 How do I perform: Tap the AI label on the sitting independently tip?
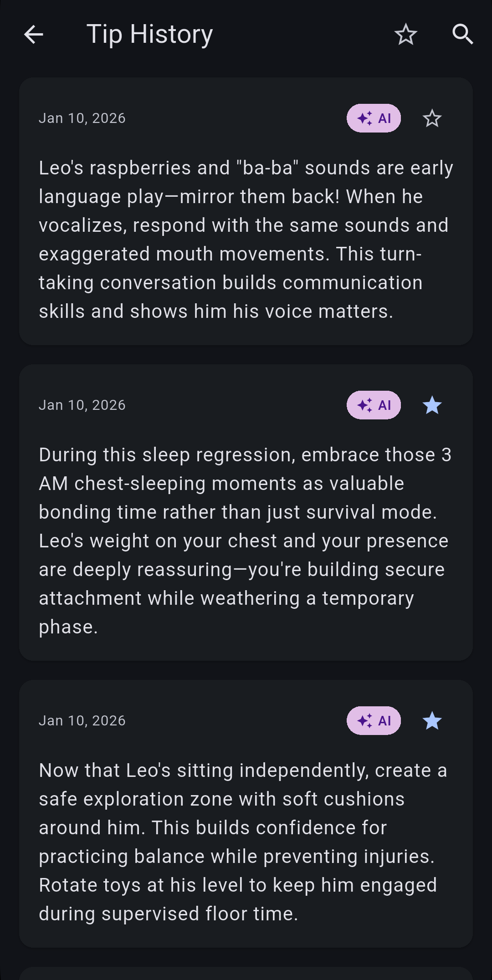point(384,721)
